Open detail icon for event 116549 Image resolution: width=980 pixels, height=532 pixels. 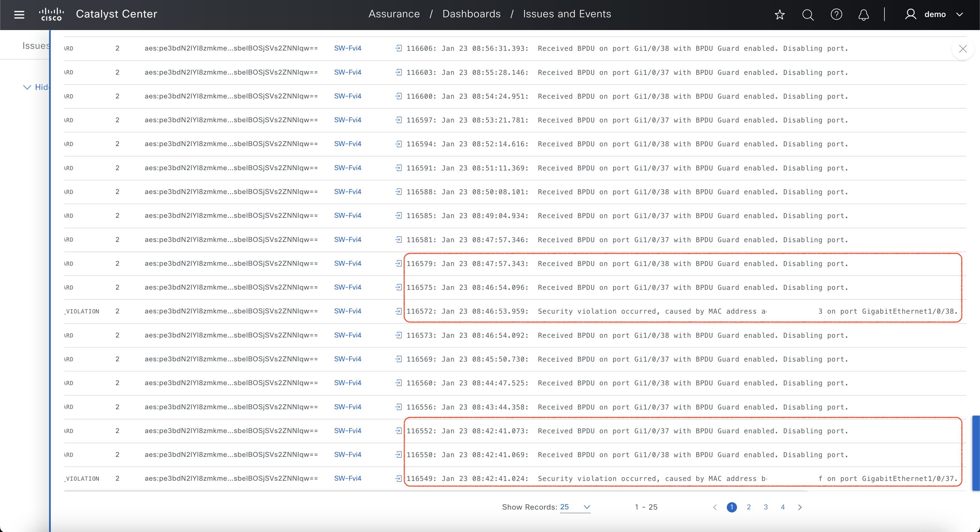click(x=398, y=478)
